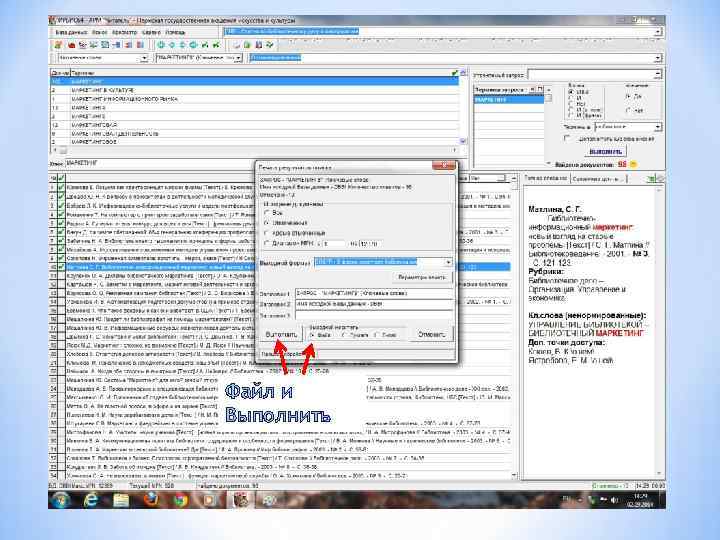Click the red toolbar icon near left
This screenshot has height=540, width=720.
pyautogui.click(x=71, y=45)
